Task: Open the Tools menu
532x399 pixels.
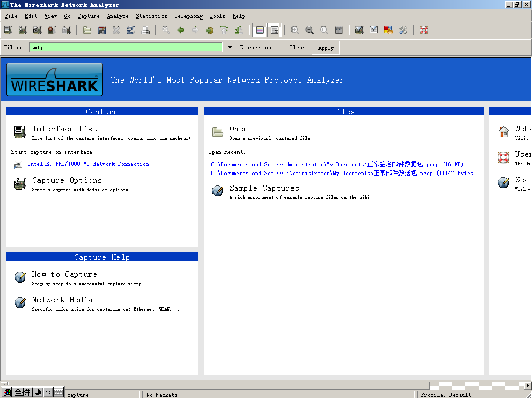Action: [x=217, y=16]
